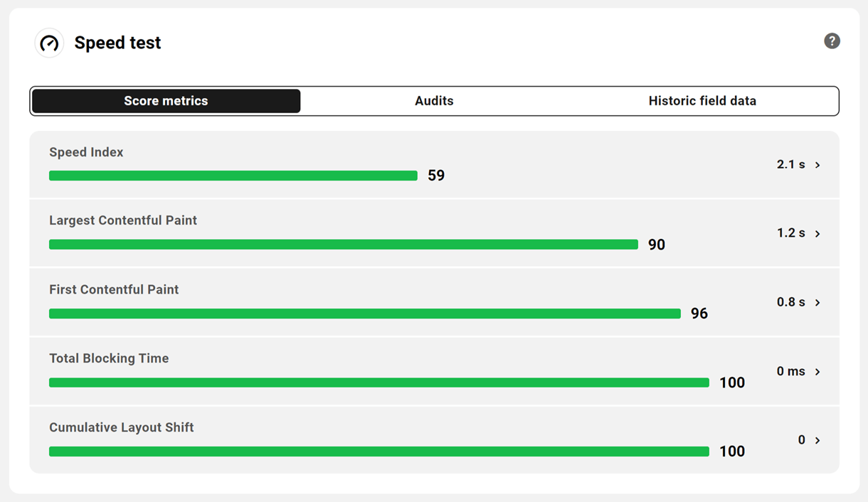
Task: Switch to the Audits tab
Action: click(434, 101)
